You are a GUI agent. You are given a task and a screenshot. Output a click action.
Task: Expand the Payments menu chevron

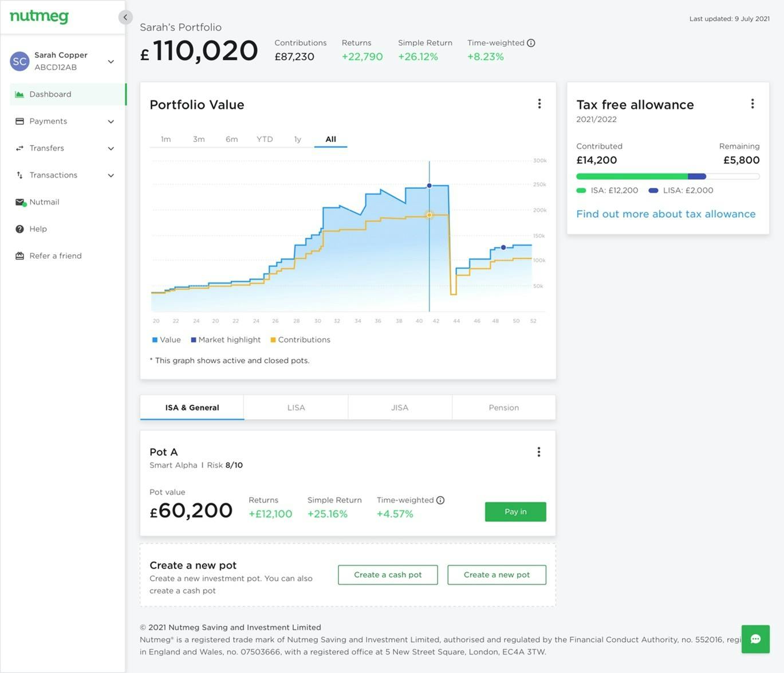tap(111, 121)
